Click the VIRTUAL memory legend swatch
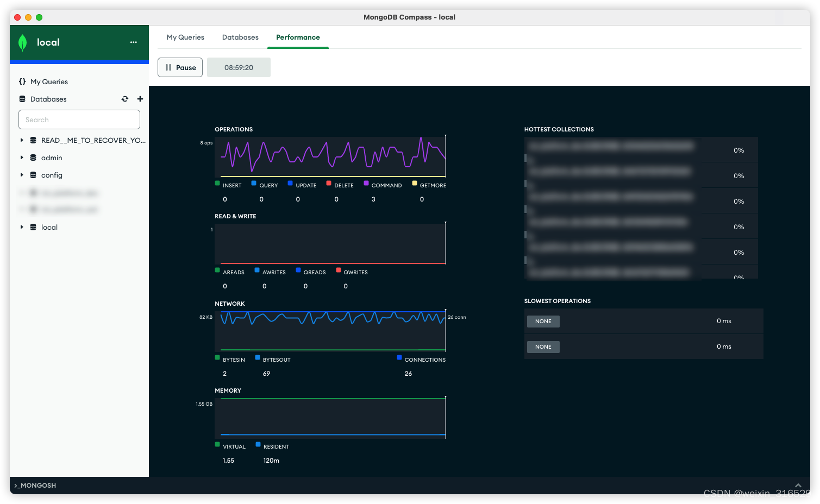The width and height of the screenshot is (820, 504). point(217,445)
